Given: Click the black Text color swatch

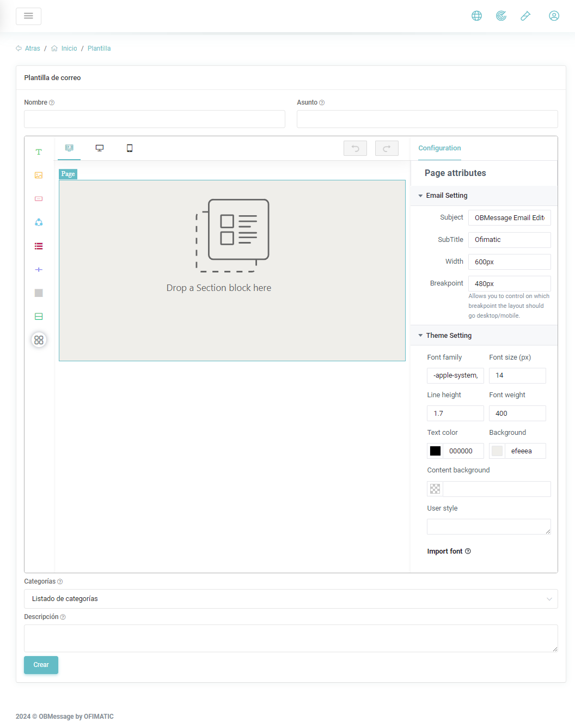Looking at the screenshot, I should pyautogui.click(x=435, y=451).
